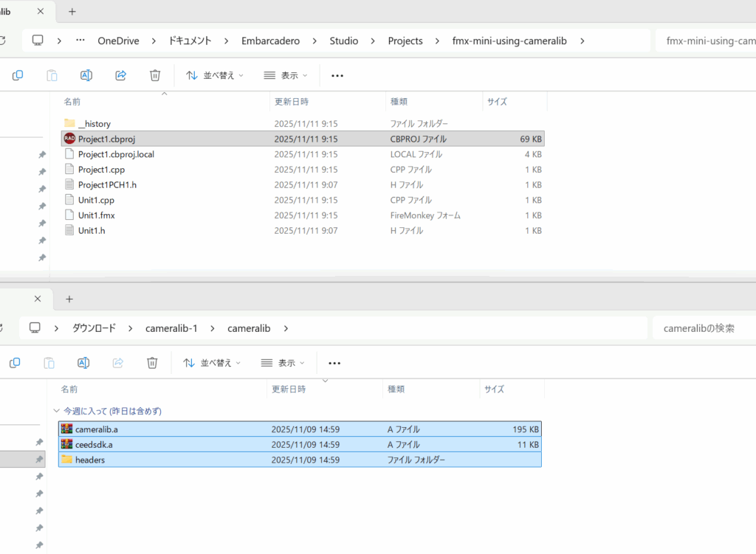The image size is (756, 554).
Task: Expand the chevron after fmx-mini-using-cameralib in the address bar
Action: click(583, 41)
